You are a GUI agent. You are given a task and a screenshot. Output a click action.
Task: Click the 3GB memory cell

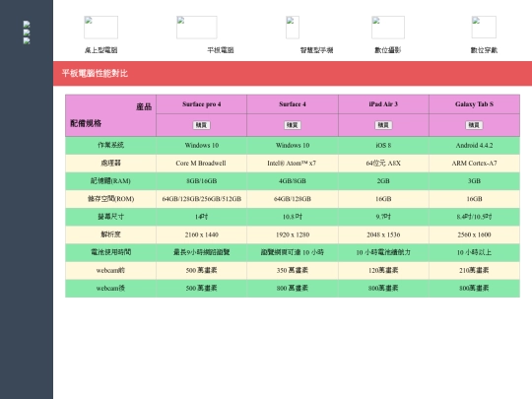click(x=474, y=181)
